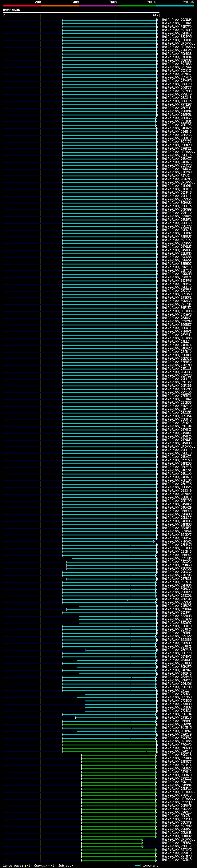Select the UniRef100_A7PFP0 label
197x868 pixels.
point(177,50)
